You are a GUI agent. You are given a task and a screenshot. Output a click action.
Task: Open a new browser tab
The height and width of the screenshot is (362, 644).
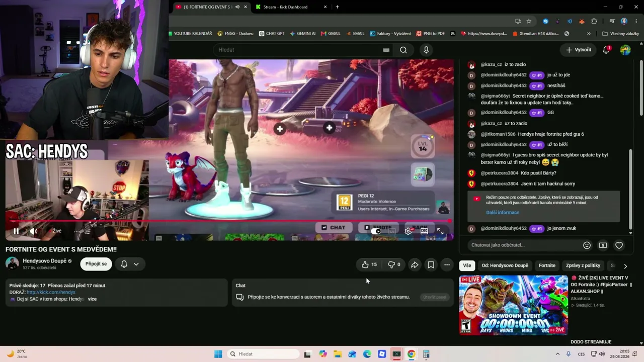pyautogui.click(x=337, y=7)
